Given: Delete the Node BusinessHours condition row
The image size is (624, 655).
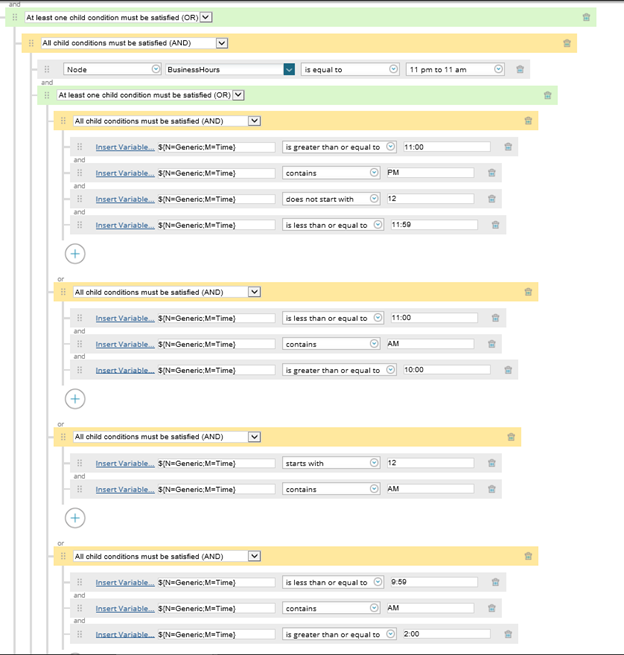Looking at the screenshot, I should click(520, 69).
